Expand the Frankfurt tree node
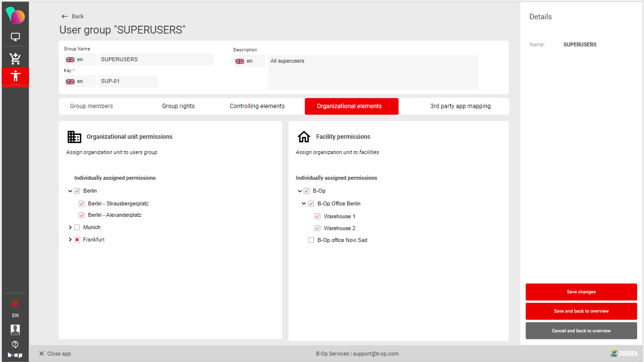The image size is (644, 362). 70,240
